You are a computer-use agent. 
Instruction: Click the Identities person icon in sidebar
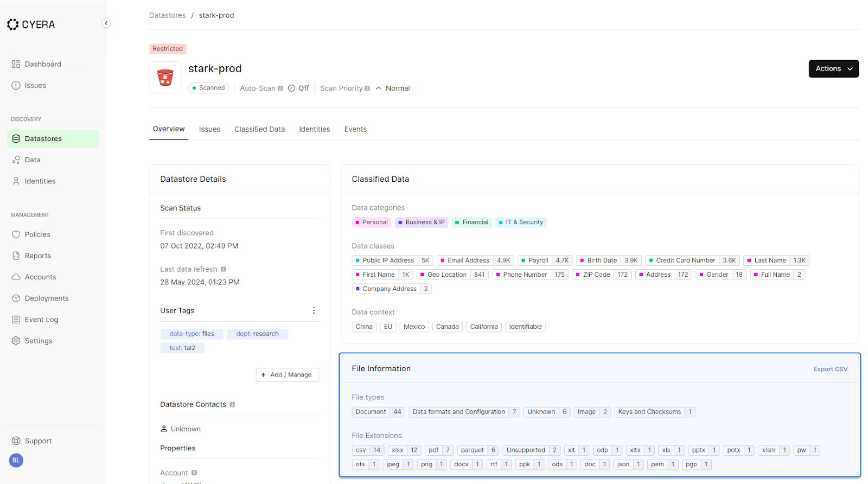[x=16, y=181]
